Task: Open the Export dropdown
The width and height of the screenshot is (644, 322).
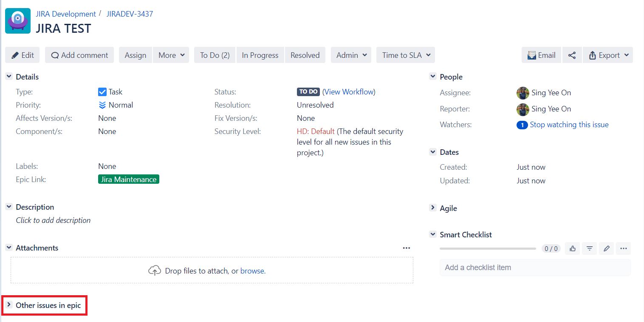Action: [x=608, y=55]
